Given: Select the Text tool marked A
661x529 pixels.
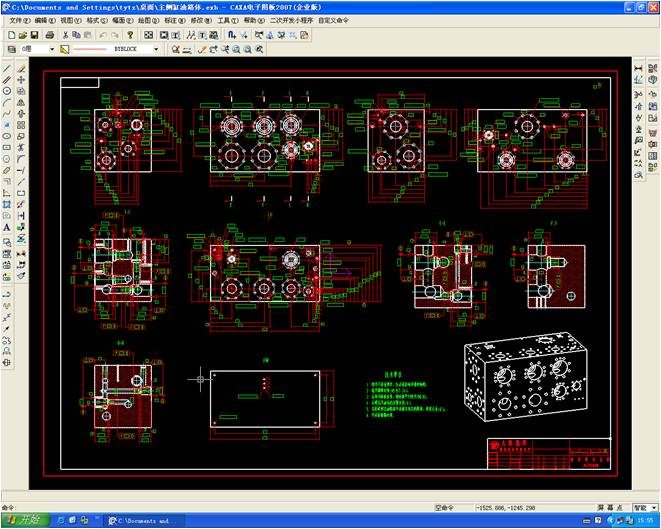Looking at the screenshot, I should [7, 228].
